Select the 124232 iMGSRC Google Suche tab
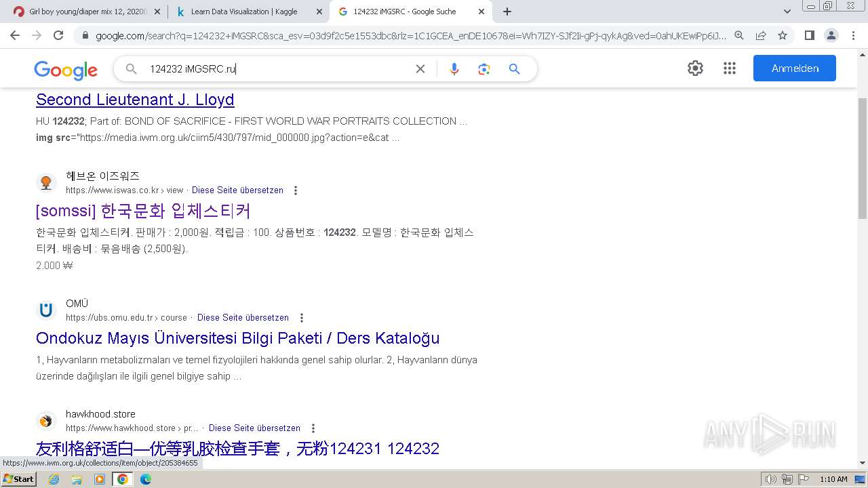This screenshot has height=488, width=868. click(410, 12)
